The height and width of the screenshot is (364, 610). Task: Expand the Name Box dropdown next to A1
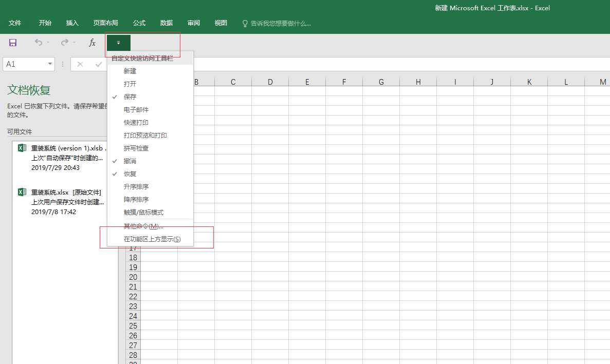tap(50, 64)
